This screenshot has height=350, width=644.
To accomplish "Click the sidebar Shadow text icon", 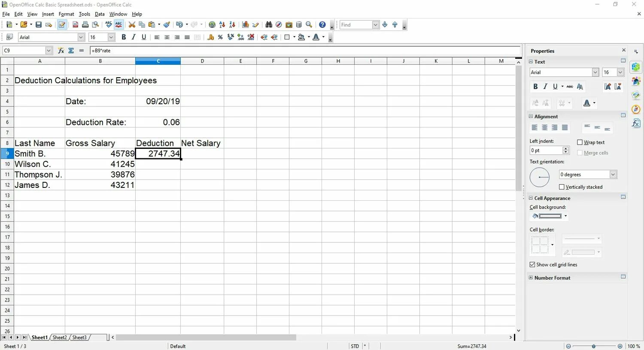I will tap(580, 87).
